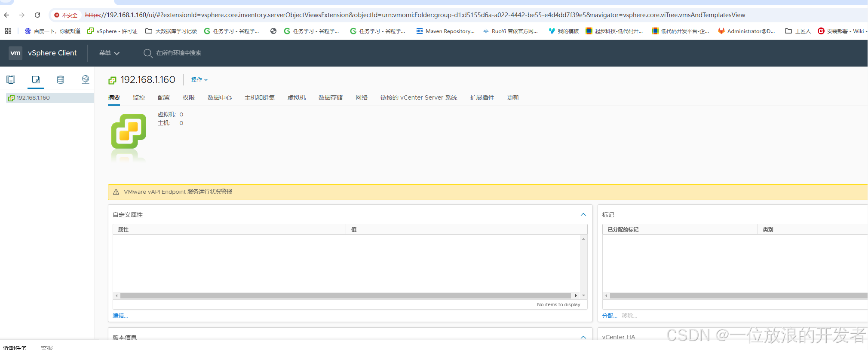This screenshot has height=350, width=868.
Task: Switch to the 主机和群集 tab
Action: pos(260,98)
